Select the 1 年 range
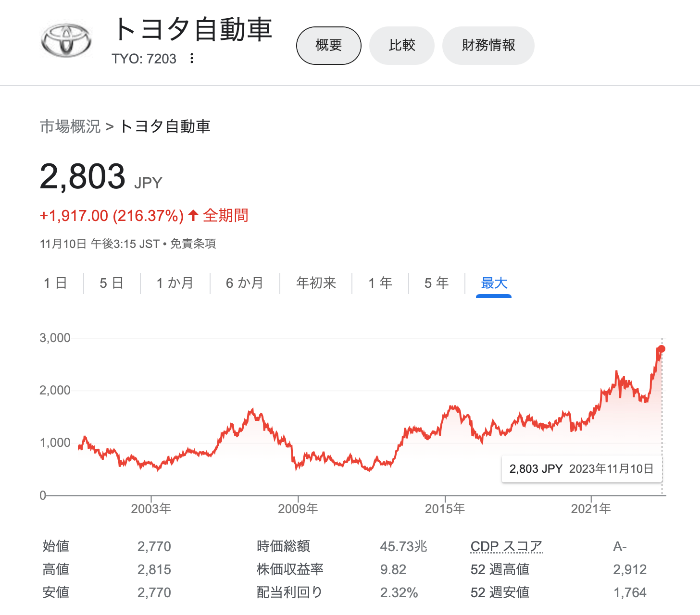 point(380,283)
